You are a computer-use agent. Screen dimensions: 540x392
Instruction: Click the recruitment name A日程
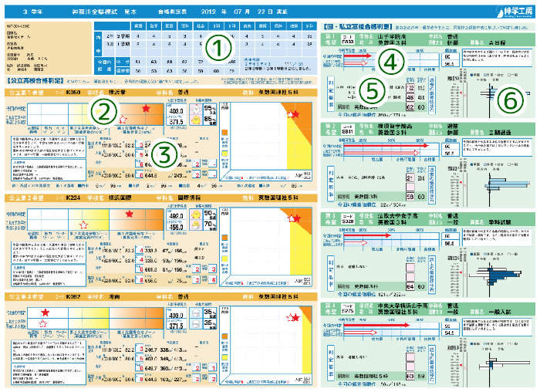(498, 42)
